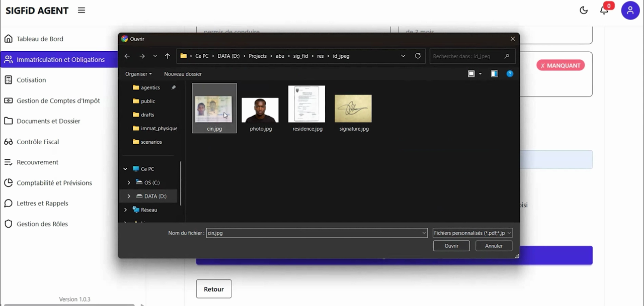644x306 pixels.
Task: Select the signature.jpg thumbnail
Action: click(353, 109)
